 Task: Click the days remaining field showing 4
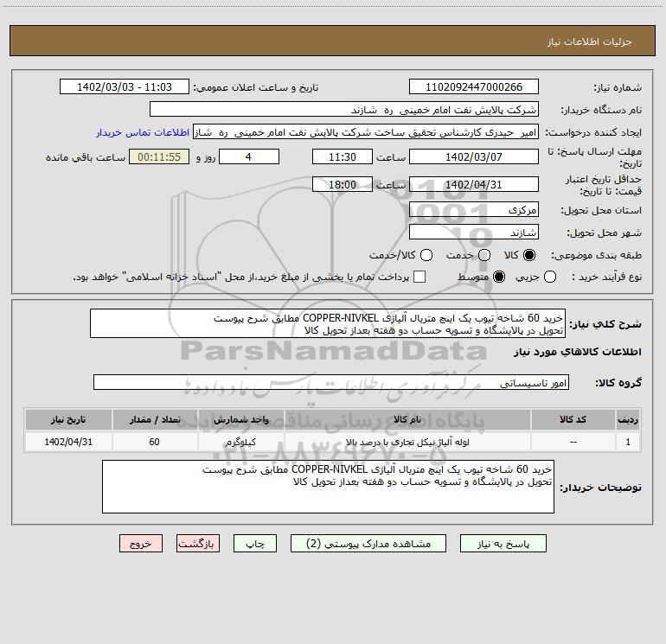[x=249, y=157]
